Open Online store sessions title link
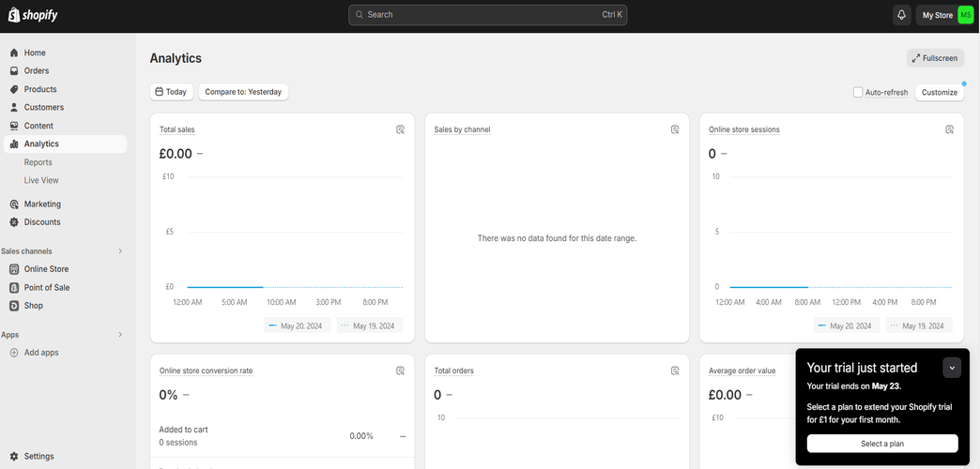 pyautogui.click(x=743, y=129)
